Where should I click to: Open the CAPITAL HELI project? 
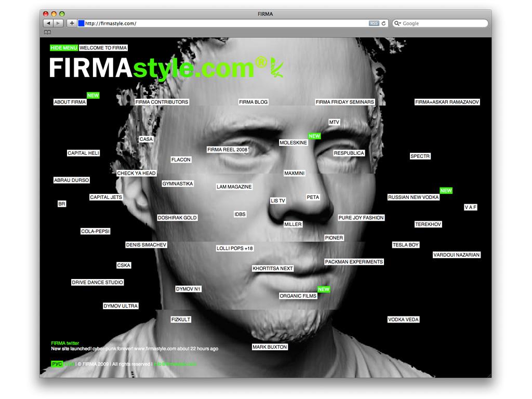coord(84,153)
